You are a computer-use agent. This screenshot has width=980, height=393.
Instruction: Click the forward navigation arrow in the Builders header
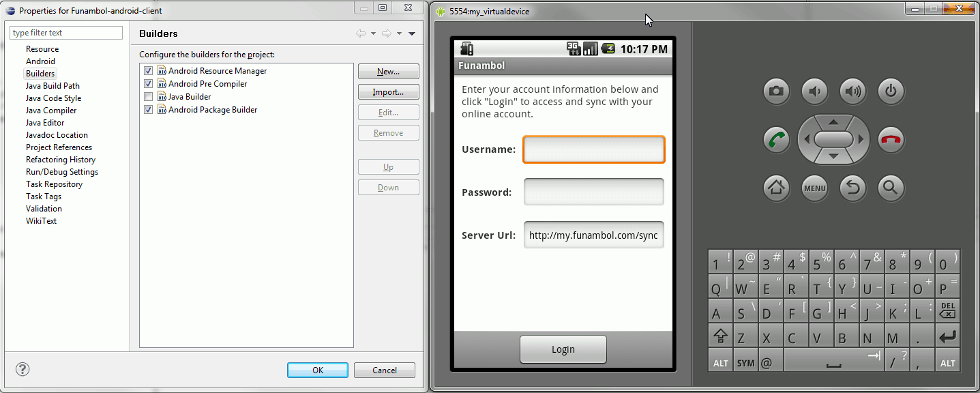click(x=386, y=33)
